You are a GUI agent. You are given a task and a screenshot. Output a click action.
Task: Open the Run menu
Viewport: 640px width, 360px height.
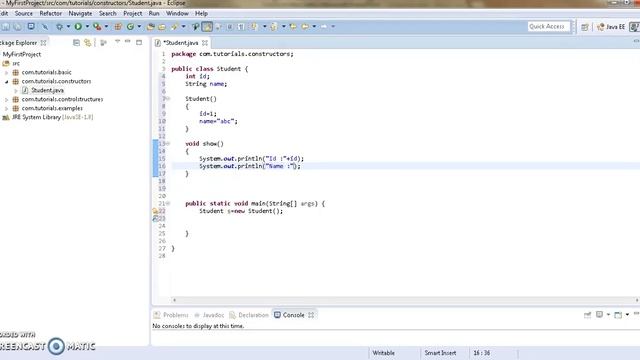pyautogui.click(x=154, y=13)
